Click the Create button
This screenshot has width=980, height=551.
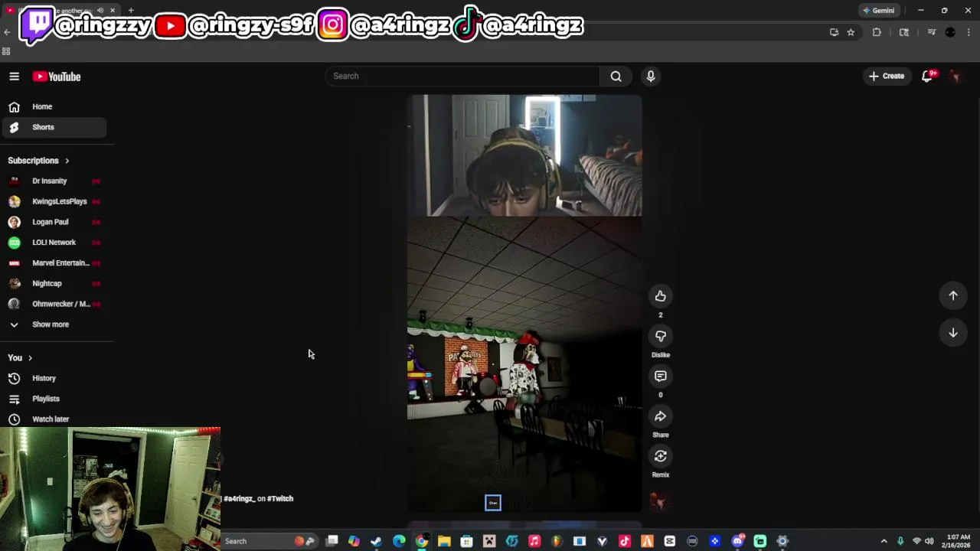tap(887, 76)
